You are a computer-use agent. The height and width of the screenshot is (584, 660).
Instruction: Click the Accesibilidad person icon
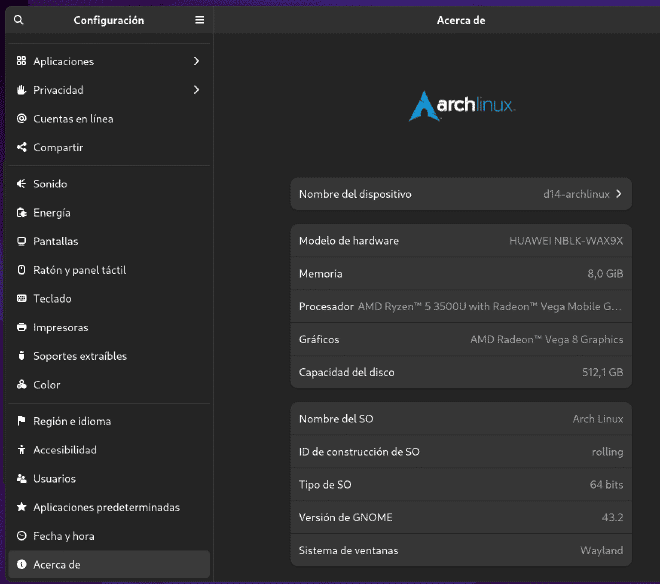click(21, 450)
